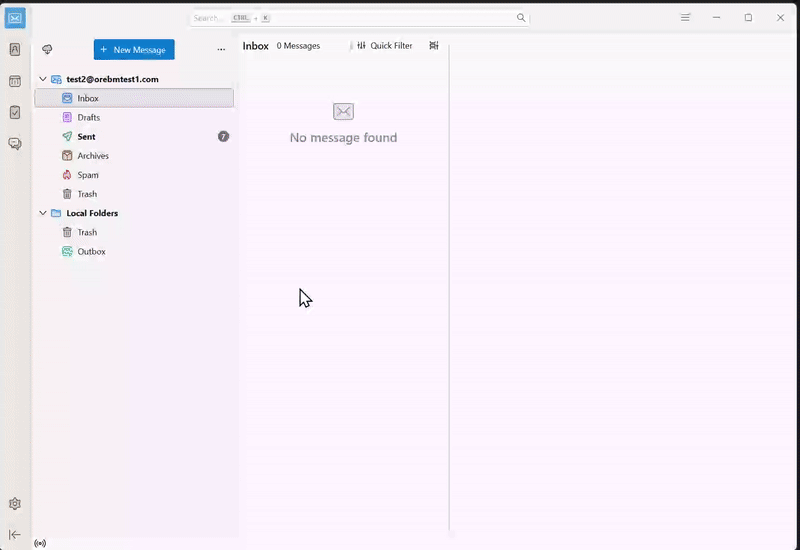Get messages with the cloud download icon

coord(47,49)
